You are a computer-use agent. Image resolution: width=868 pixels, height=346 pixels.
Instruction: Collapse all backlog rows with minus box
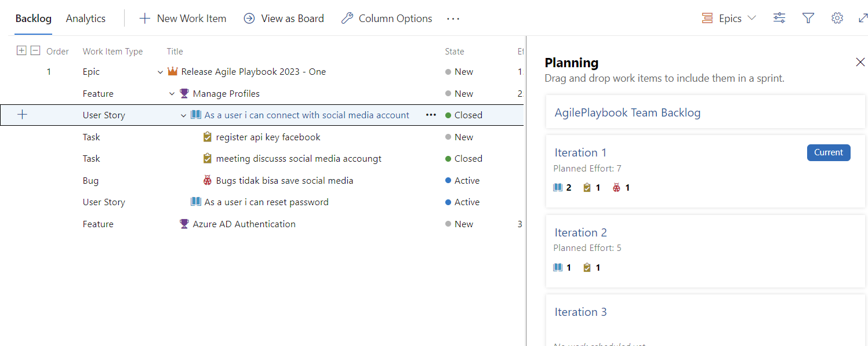click(x=35, y=50)
